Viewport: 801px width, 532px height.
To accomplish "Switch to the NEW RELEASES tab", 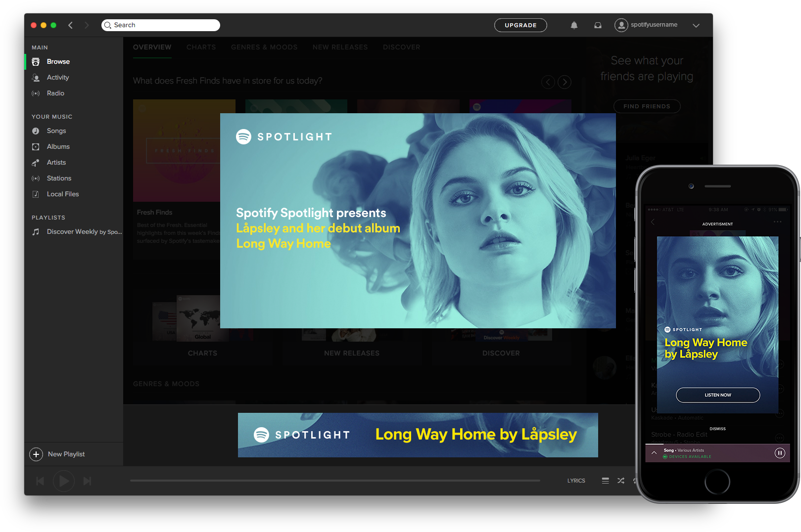I will (340, 47).
